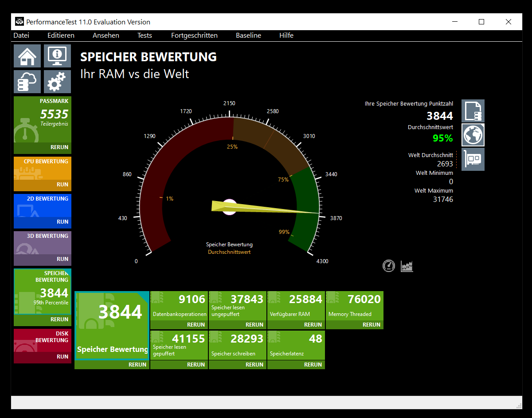Viewport: 532px width, 418px height.
Task: Rerun the large Speicher Bewertung tile
Action: [x=112, y=365]
